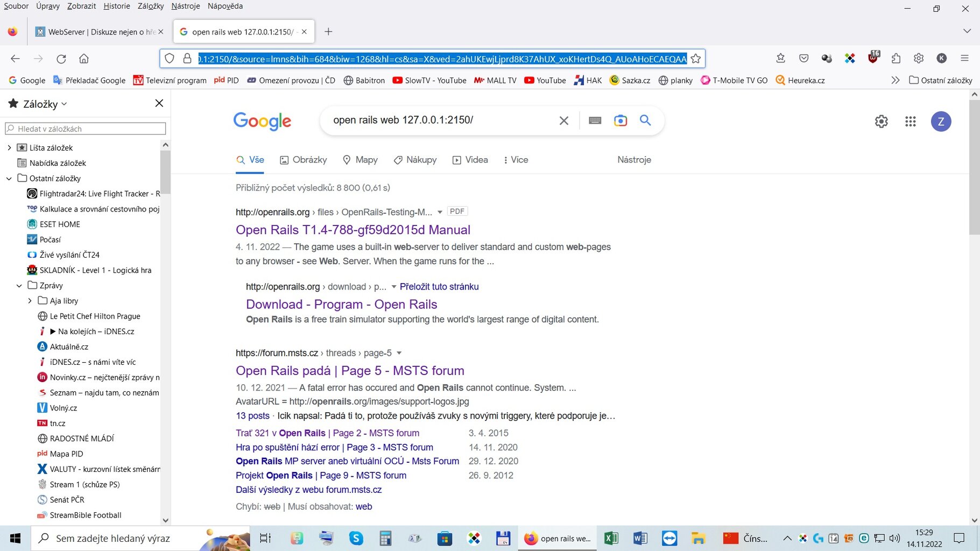This screenshot has height=551, width=980.
Task: Open Word from the taskbar
Action: (640, 538)
